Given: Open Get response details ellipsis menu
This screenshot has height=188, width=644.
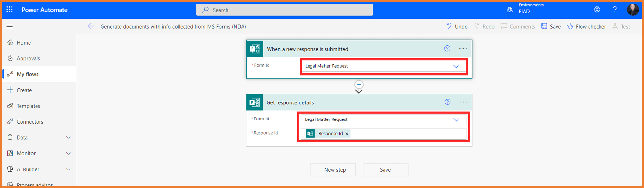Looking at the screenshot, I should [463, 102].
